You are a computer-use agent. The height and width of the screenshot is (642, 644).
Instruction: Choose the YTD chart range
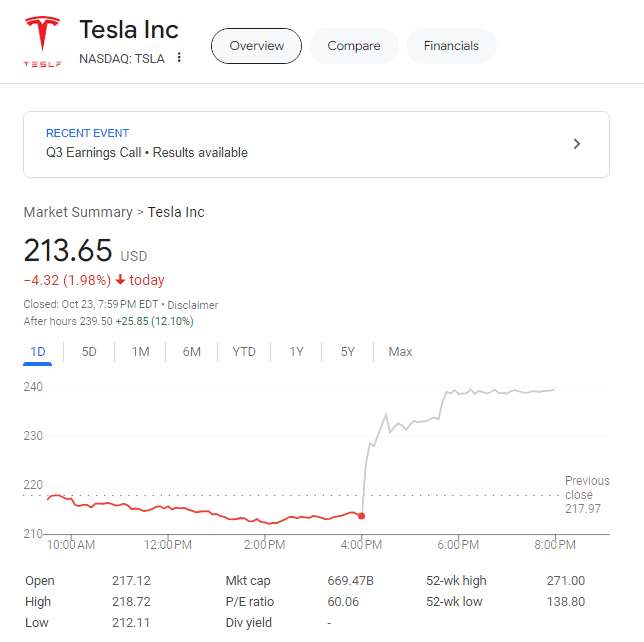(x=244, y=352)
